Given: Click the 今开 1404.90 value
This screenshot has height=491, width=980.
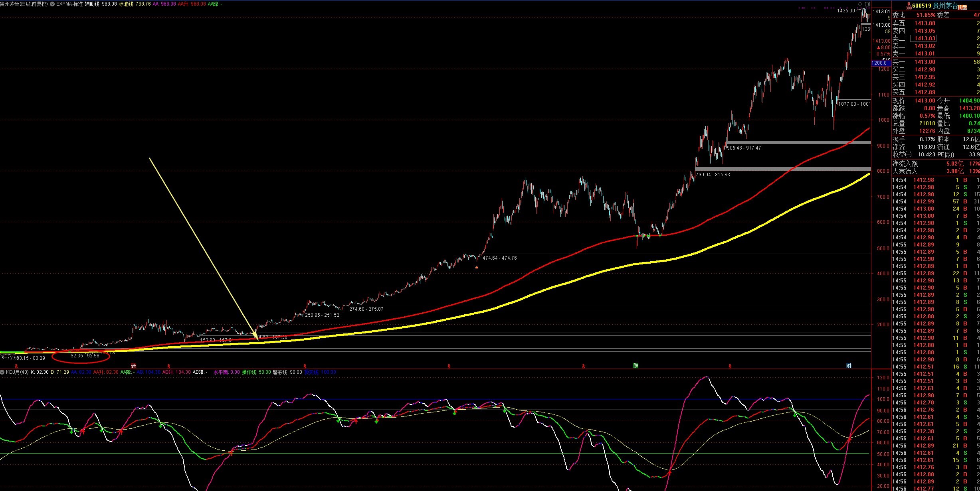Looking at the screenshot, I should pyautogui.click(x=969, y=101).
